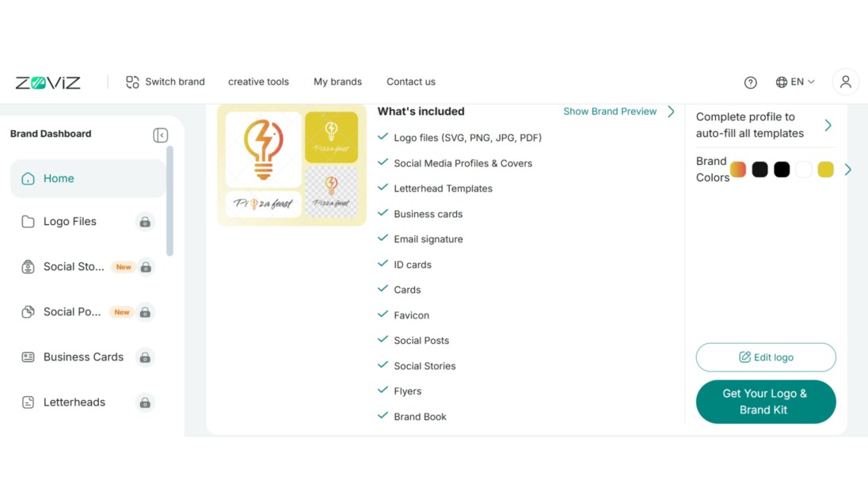The width and height of the screenshot is (868, 488).
Task: Click the pencil icon on Edit logo
Action: tap(744, 357)
